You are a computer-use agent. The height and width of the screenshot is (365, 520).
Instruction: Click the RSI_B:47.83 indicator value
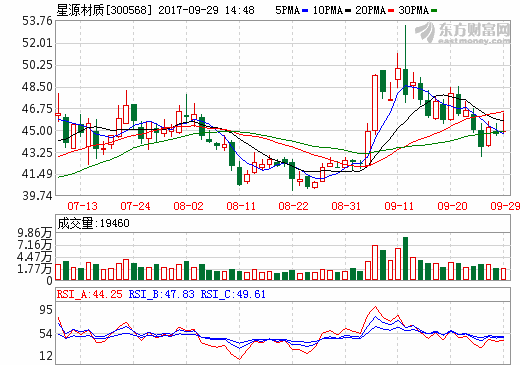pyautogui.click(x=161, y=294)
